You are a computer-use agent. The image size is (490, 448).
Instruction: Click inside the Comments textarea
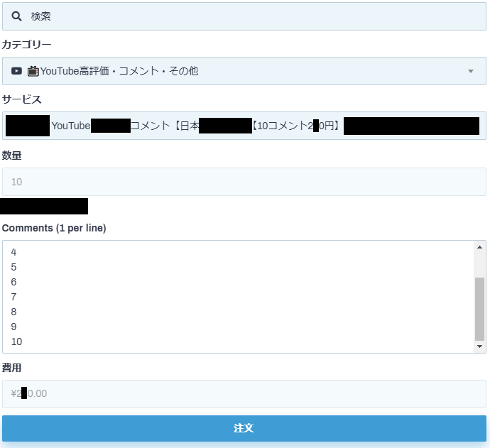(238, 297)
